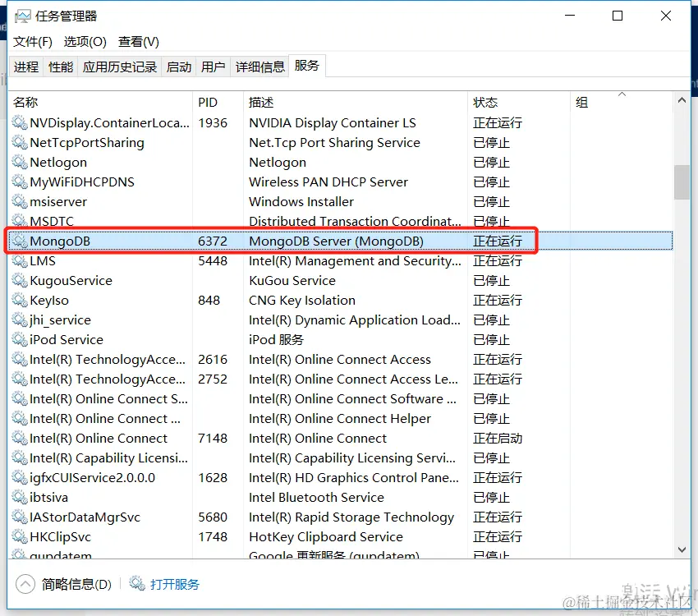Click HotKey Clipboard Service description
The image size is (698, 616).
click(326, 537)
